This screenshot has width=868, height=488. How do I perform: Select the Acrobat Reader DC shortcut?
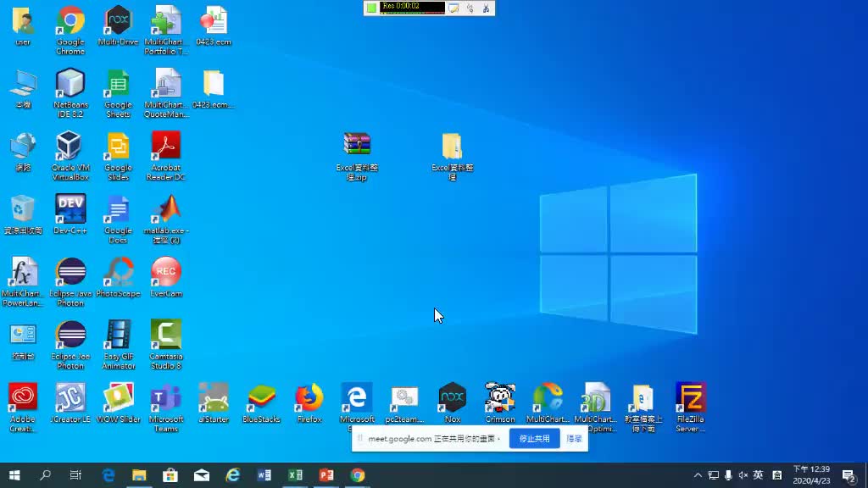pos(166,156)
